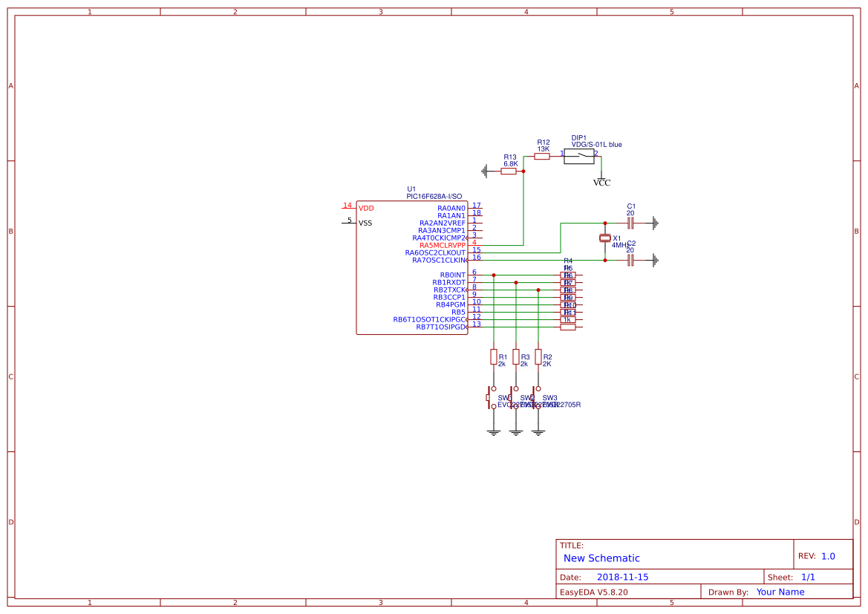The image size is (868, 614).
Task: Select the 1k resistor in the R4 array
Action: coord(568,319)
